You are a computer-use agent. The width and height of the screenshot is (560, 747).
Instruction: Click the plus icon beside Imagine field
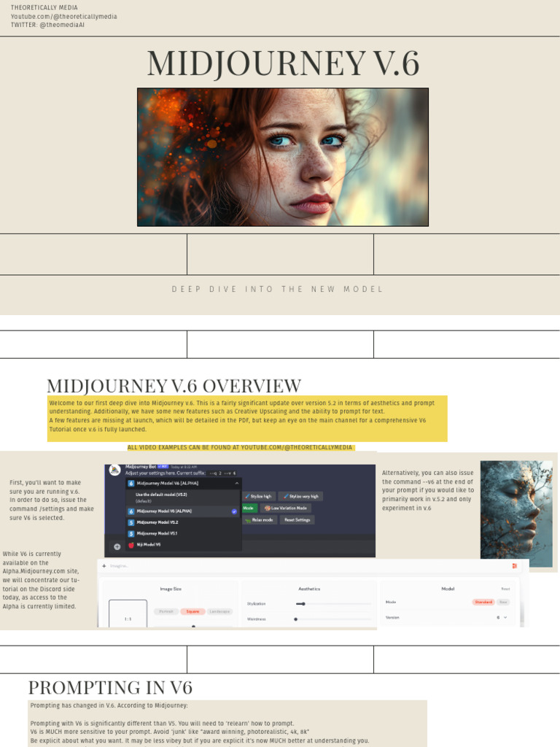point(104,566)
